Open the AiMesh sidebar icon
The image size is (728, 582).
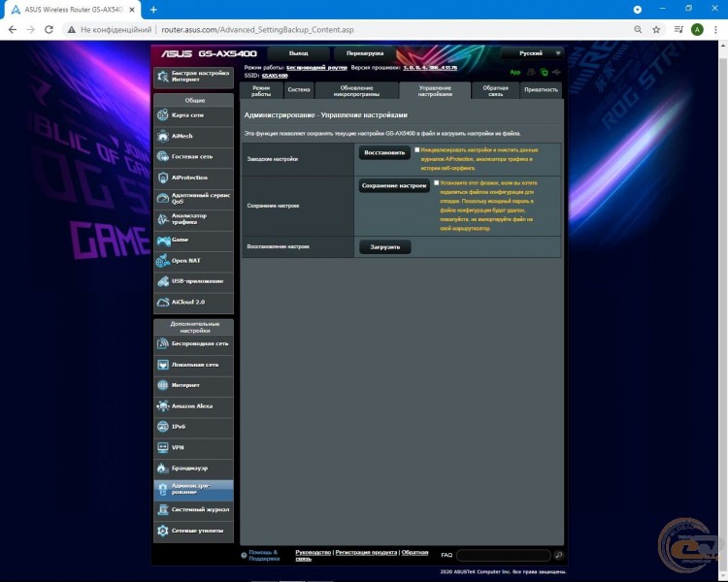click(x=162, y=136)
